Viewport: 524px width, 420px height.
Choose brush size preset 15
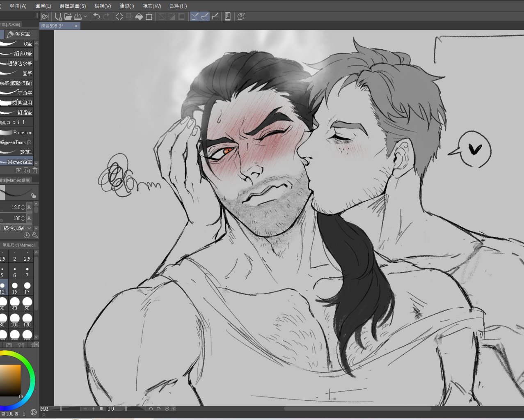(15, 288)
